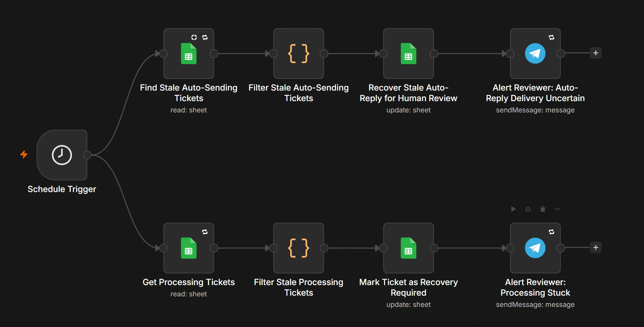
Task: Delete the Processing Stuck alert node
Action: tap(543, 209)
